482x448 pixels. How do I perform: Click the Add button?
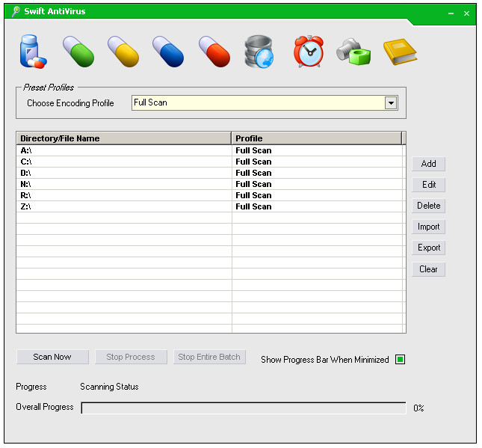[x=428, y=164]
